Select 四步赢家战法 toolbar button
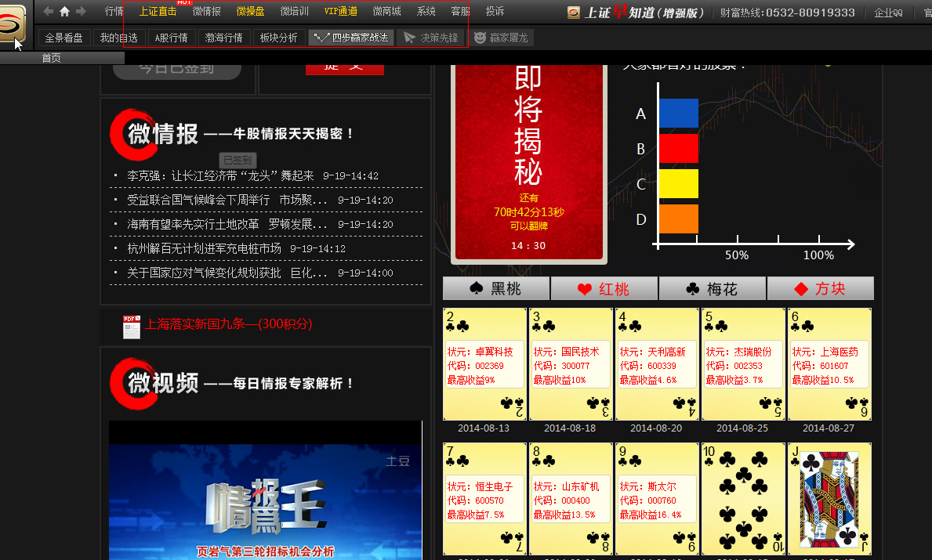 (351, 38)
